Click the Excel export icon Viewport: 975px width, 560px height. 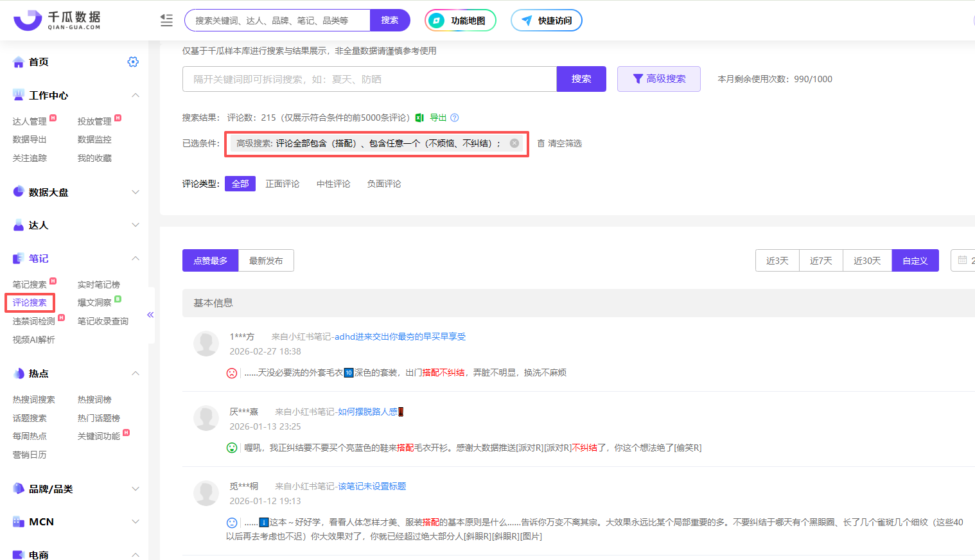tap(419, 118)
